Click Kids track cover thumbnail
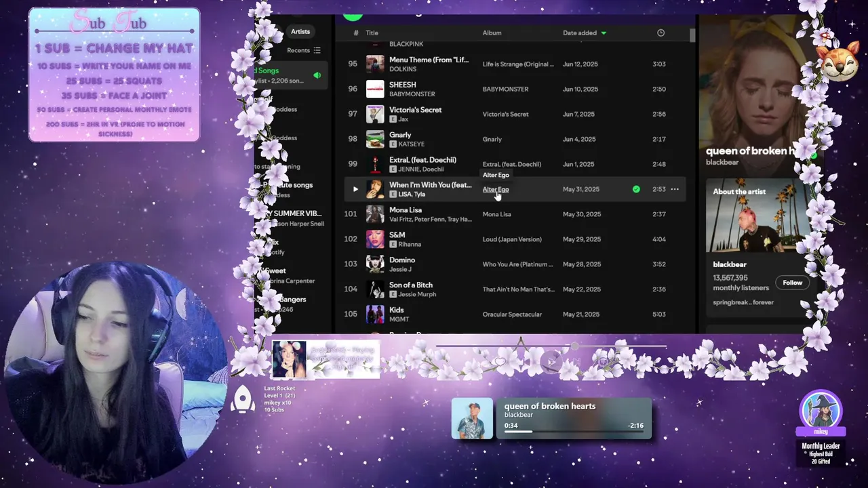Image resolution: width=868 pixels, height=488 pixels. (x=375, y=314)
